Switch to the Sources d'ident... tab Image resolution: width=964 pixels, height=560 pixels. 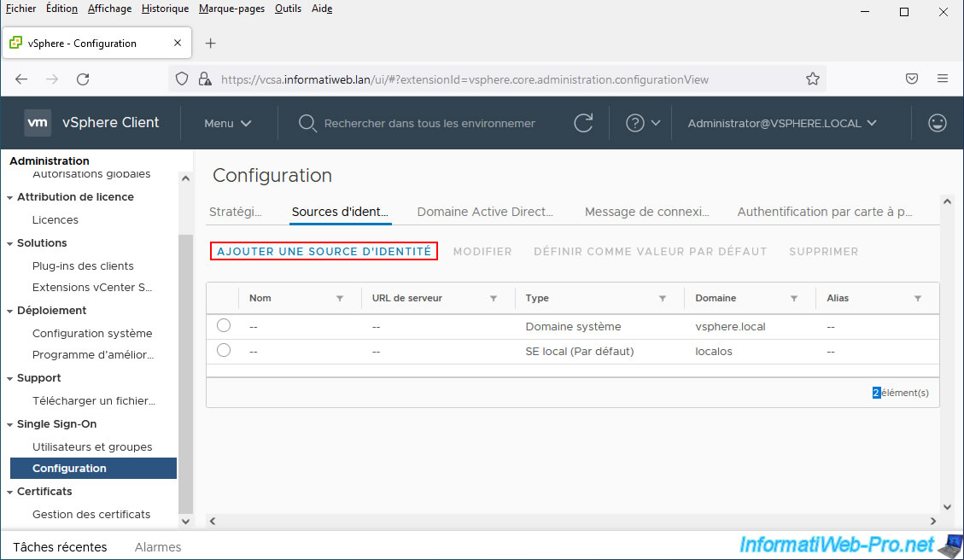coord(340,212)
